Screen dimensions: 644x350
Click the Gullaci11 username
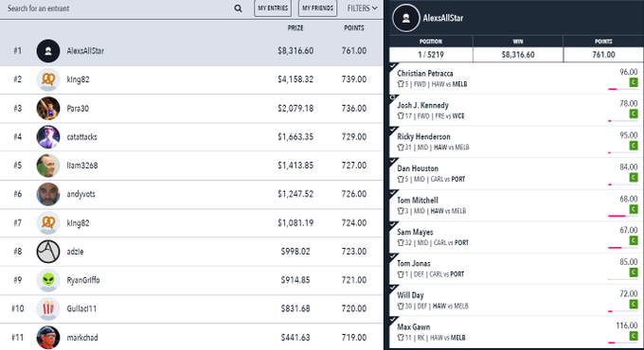click(81, 308)
